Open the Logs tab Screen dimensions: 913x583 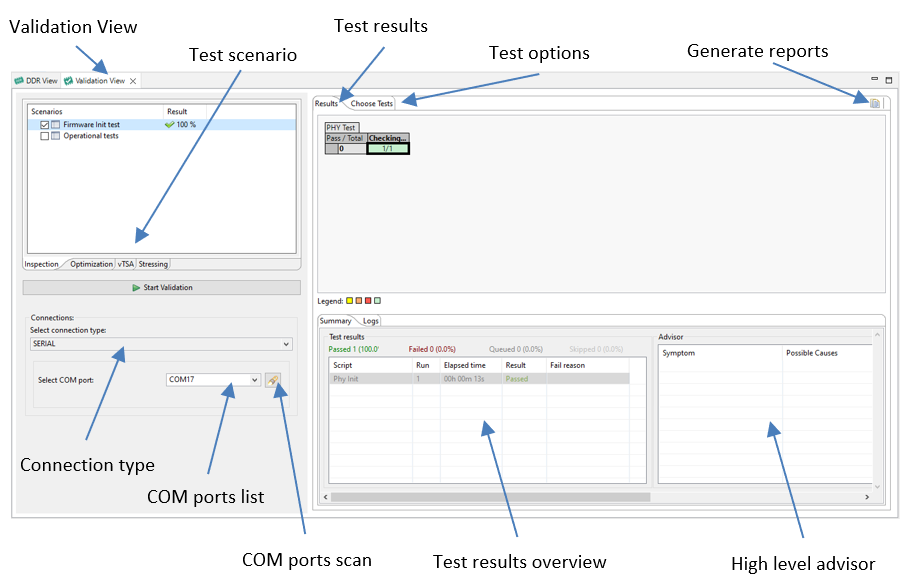click(x=370, y=321)
